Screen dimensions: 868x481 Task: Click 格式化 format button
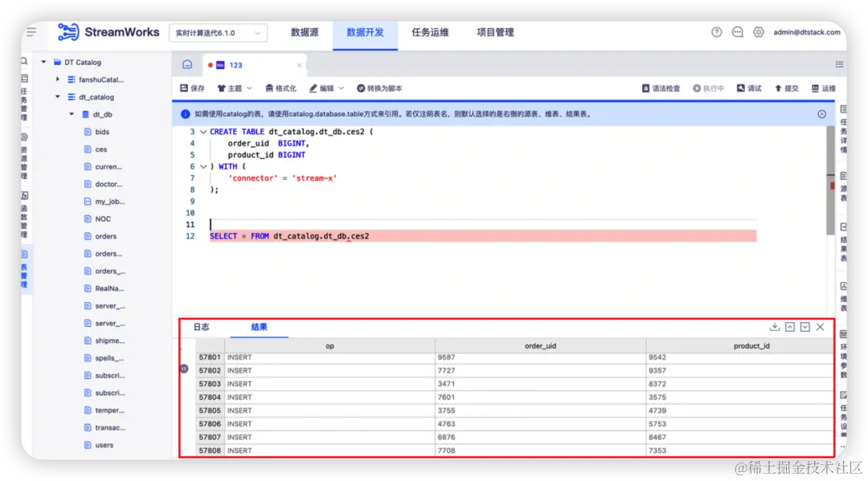(280, 88)
